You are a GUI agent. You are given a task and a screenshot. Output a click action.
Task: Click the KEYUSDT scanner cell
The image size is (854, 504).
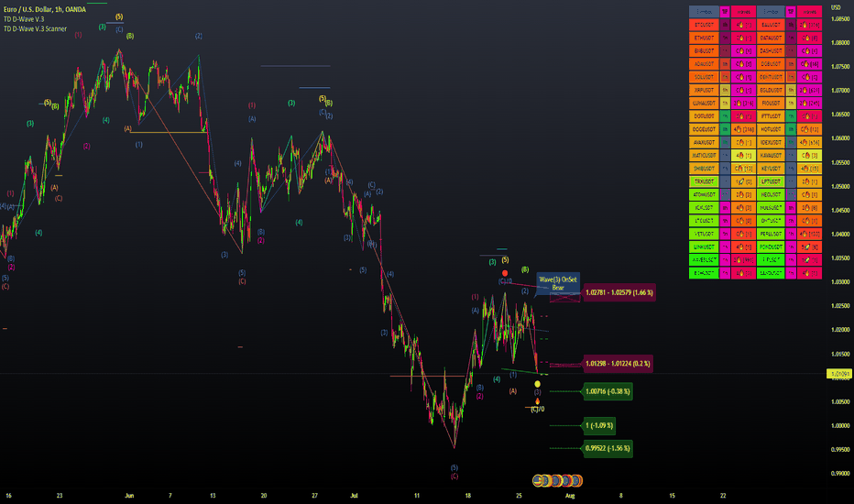pyautogui.click(x=771, y=169)
